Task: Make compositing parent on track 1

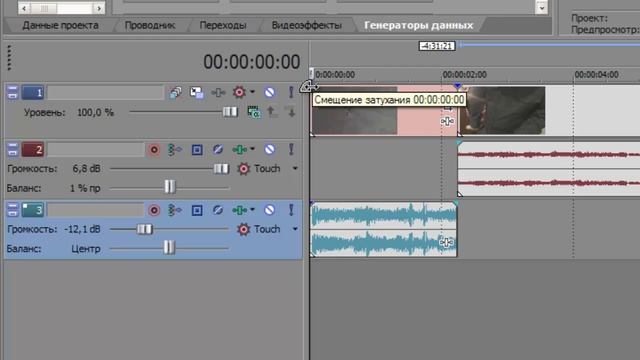Action: [x=272, y=111]
